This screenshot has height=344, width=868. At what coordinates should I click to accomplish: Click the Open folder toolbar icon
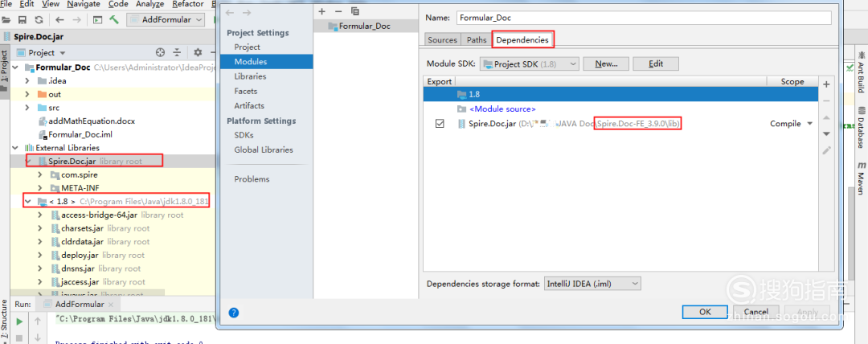pyautogui.click(x=6, y=20)
